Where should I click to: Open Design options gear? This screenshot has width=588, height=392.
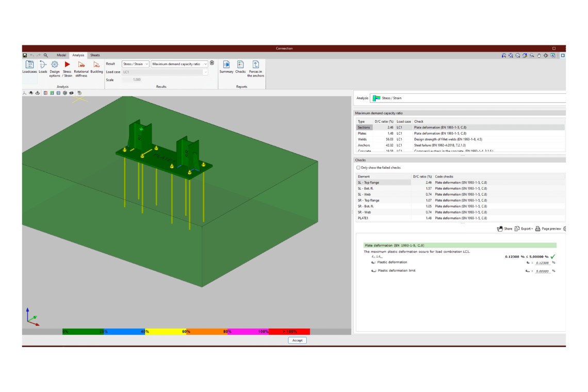point(55,66)
